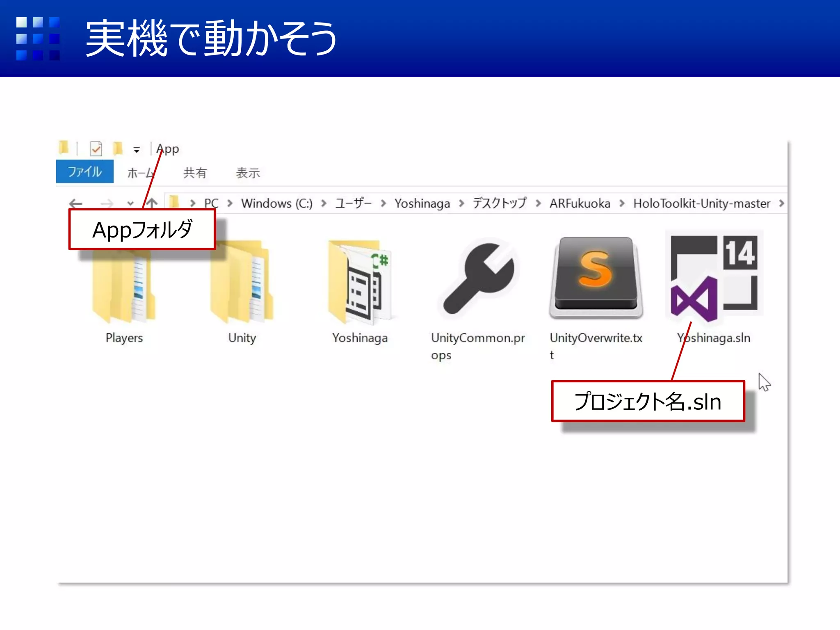
Task: Navigate to PC in address bar
Action: click(211, 203)
